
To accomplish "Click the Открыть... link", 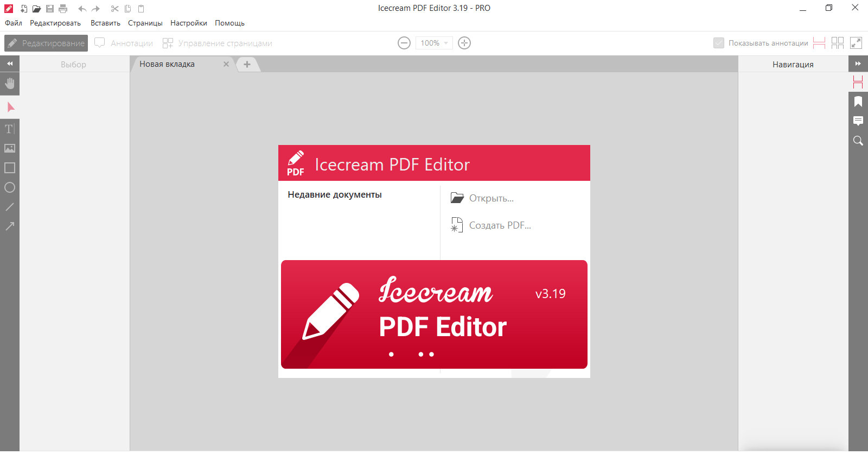I will point(482,198).
